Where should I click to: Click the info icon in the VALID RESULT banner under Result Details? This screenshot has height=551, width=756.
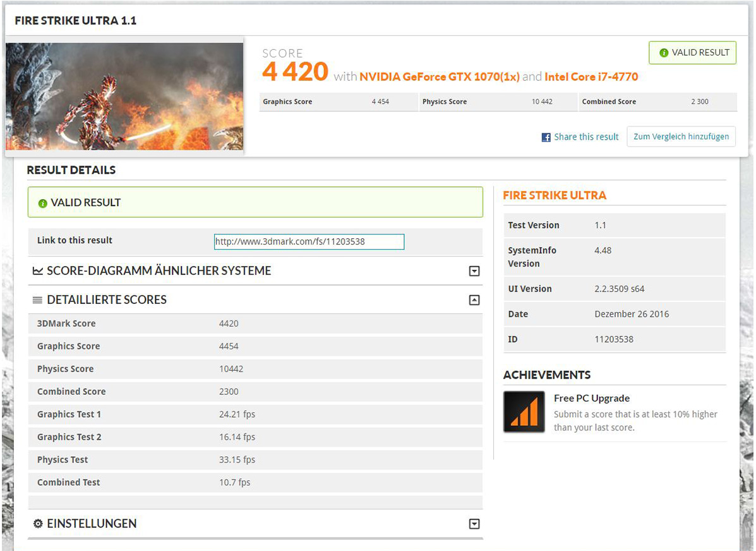point(42,203)
